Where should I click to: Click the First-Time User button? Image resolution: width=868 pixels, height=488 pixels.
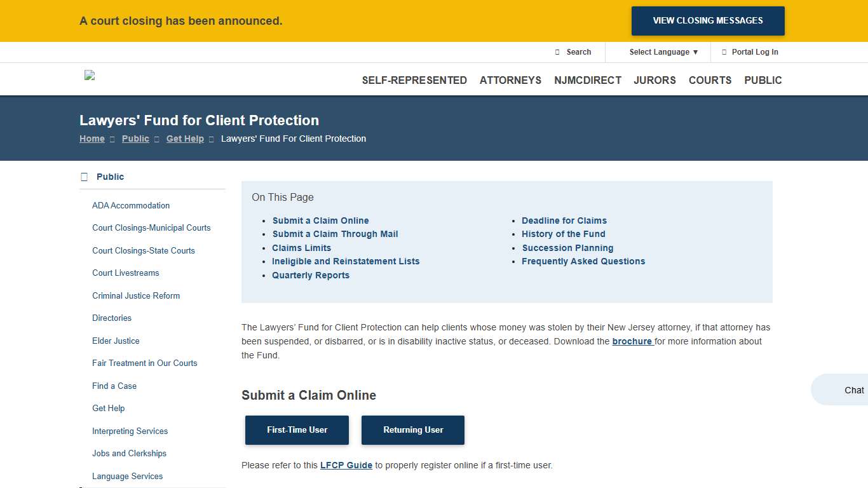pos(297,430)
